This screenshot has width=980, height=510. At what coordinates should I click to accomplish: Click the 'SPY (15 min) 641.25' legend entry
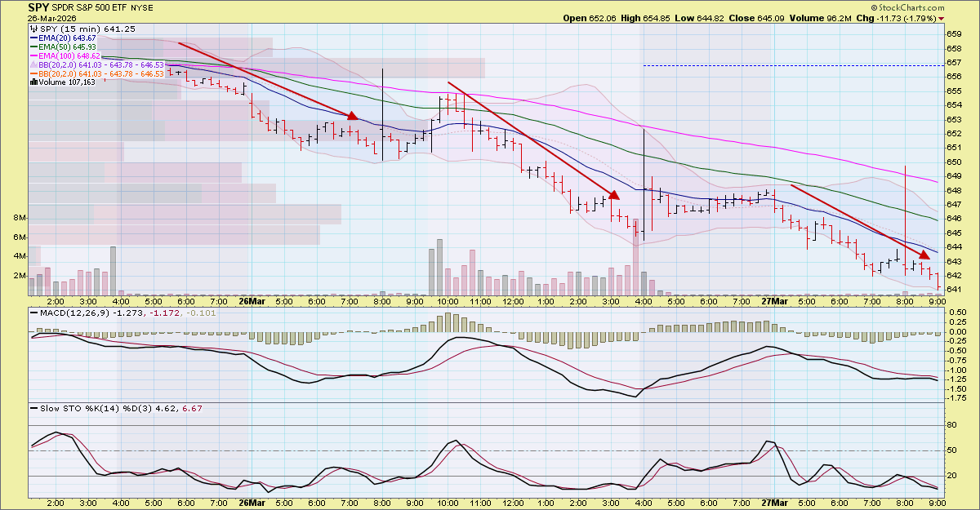(x=87, y=29)
